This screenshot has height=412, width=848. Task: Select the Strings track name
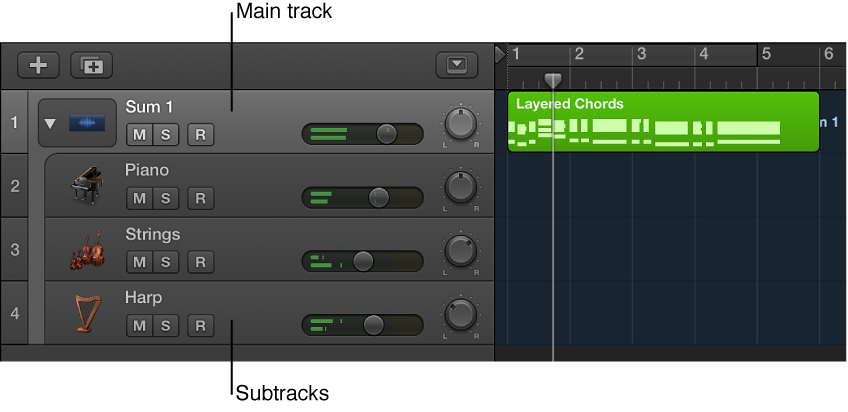point(153,234)
